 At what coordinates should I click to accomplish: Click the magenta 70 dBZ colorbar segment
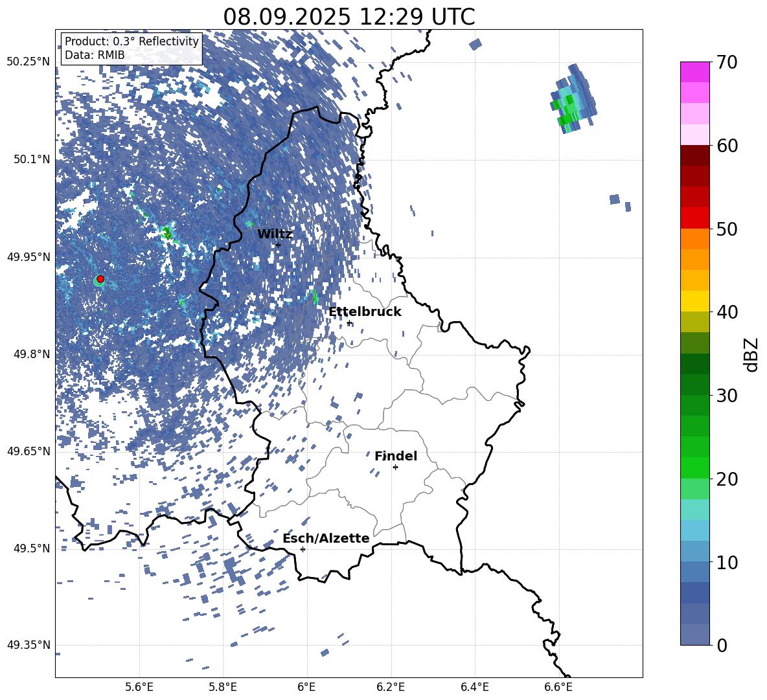point(694,72)
